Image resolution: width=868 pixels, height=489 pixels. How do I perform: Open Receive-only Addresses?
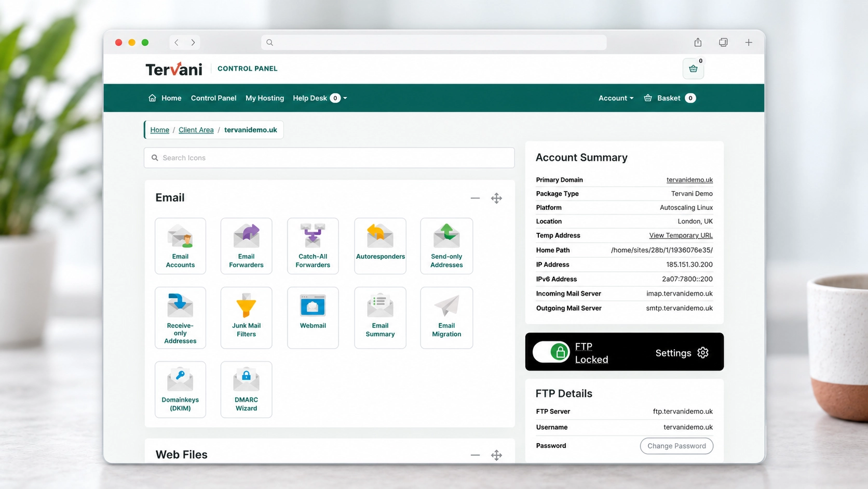(180, 318)
